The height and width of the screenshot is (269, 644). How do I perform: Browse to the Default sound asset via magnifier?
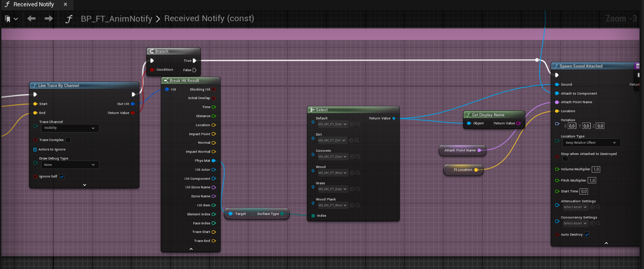(357, 124)
